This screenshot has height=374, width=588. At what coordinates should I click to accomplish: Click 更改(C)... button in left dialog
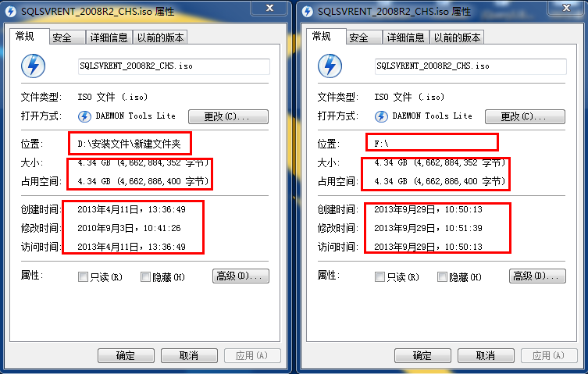tap(228, 116)
